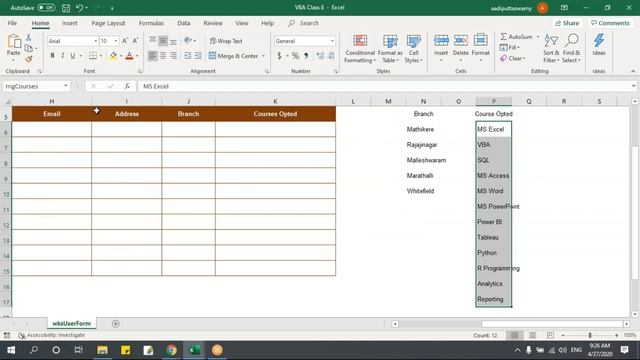
Task: Decrease font size with smaller A icon
Action: coord(135,41)
